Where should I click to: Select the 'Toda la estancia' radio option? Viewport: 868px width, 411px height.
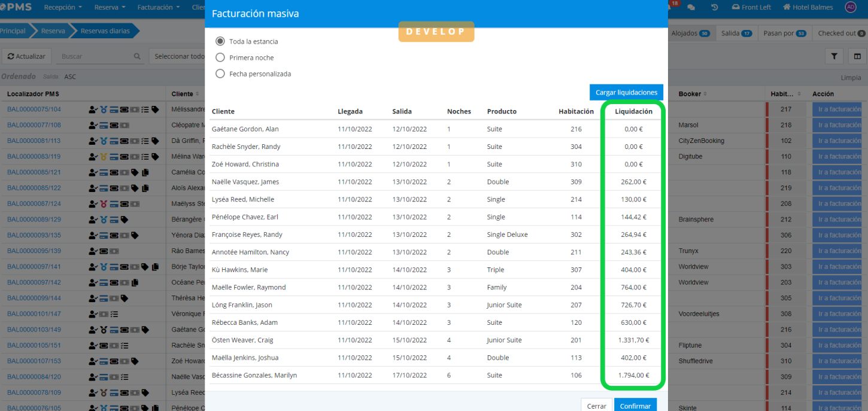(x=220, y=41)
